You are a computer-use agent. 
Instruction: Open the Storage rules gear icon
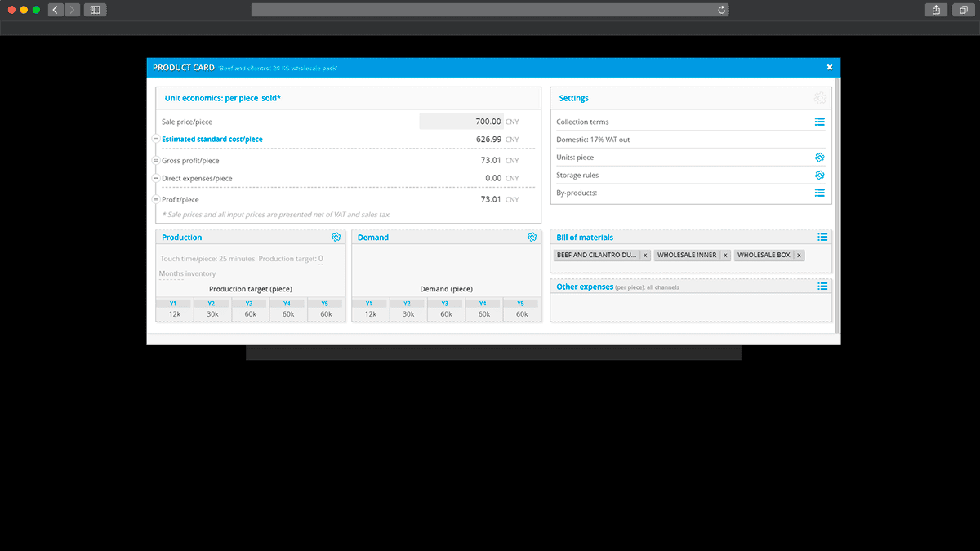point(819,176)
